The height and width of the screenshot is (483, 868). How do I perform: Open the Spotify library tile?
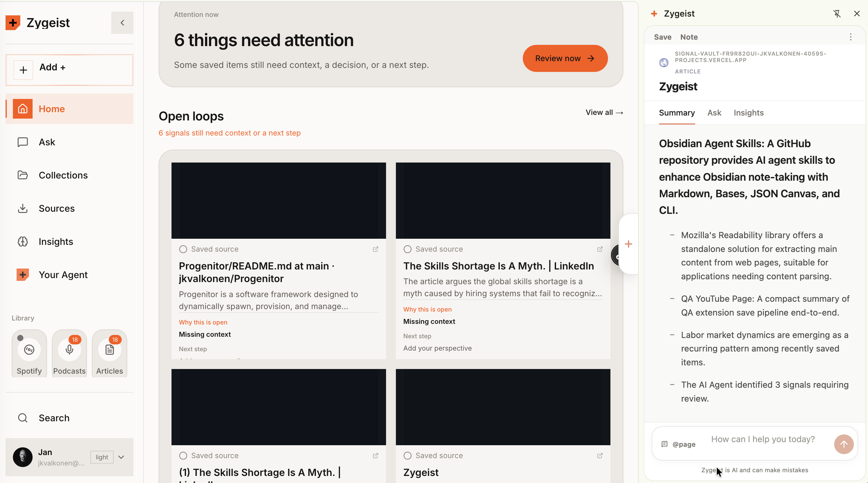(x=29, y=353)
